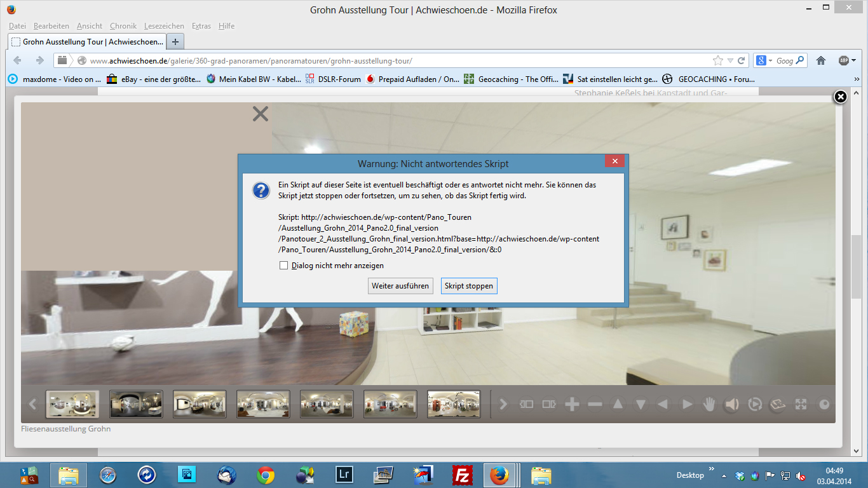Click the zoom out minus icon in panorama toolbar
The width and height of the screenshot is (868, 488).
pyautogui.click(x=595, y=404)
